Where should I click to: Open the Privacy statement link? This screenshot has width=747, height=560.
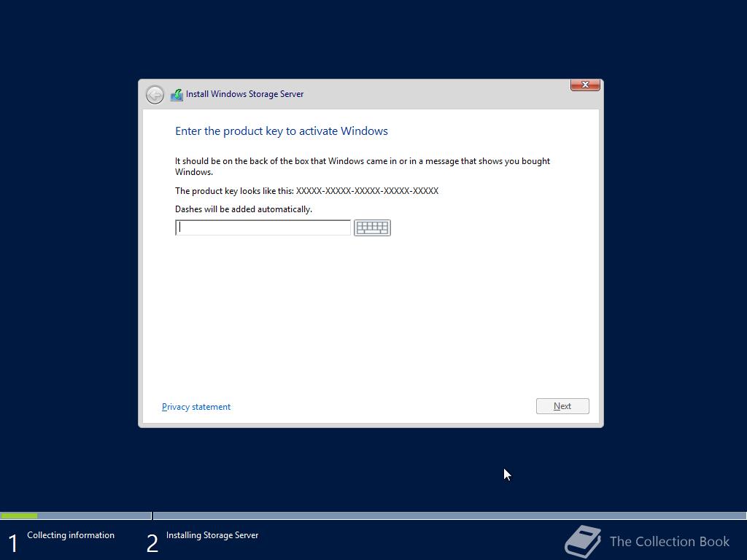[x=196, y=407]
